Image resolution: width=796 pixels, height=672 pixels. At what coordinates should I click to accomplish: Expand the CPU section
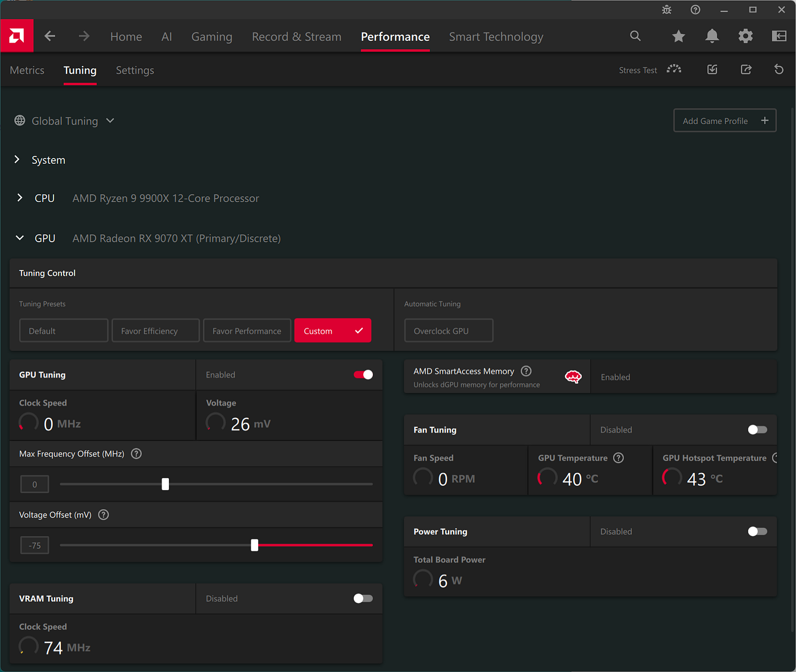click(20, 198)
